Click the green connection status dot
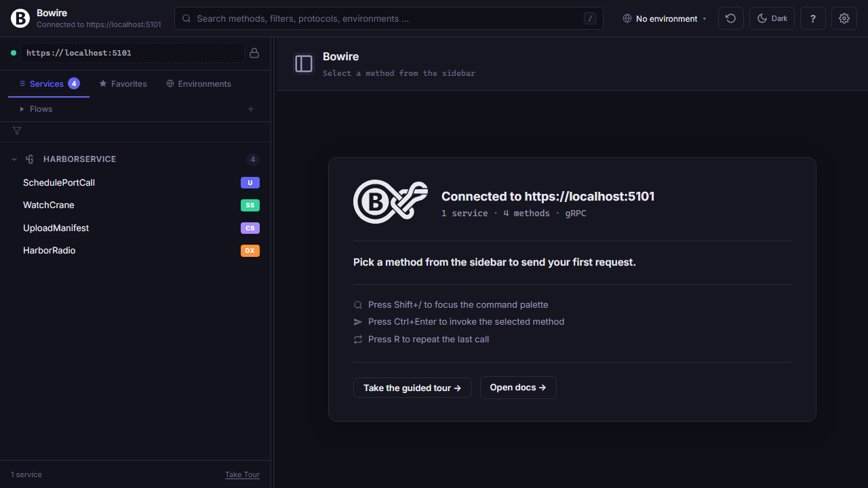 (x=14, y=53)
